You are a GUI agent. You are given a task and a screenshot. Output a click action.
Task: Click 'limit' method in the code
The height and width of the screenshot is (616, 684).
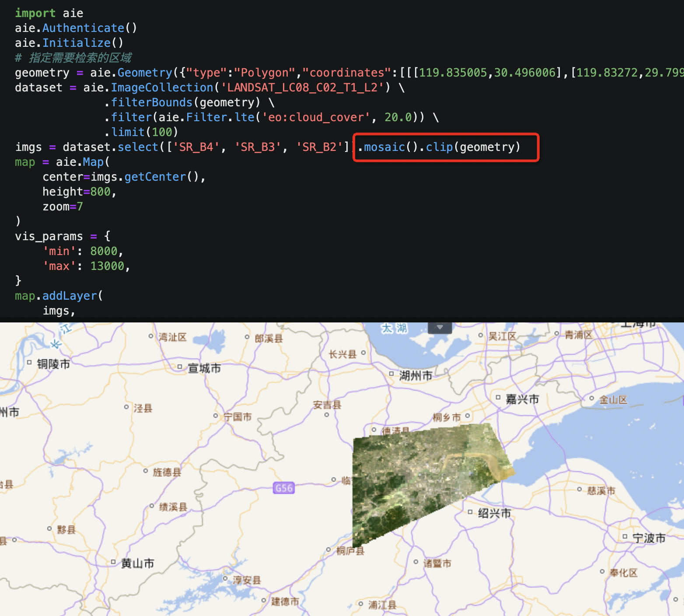pos(128,132)
